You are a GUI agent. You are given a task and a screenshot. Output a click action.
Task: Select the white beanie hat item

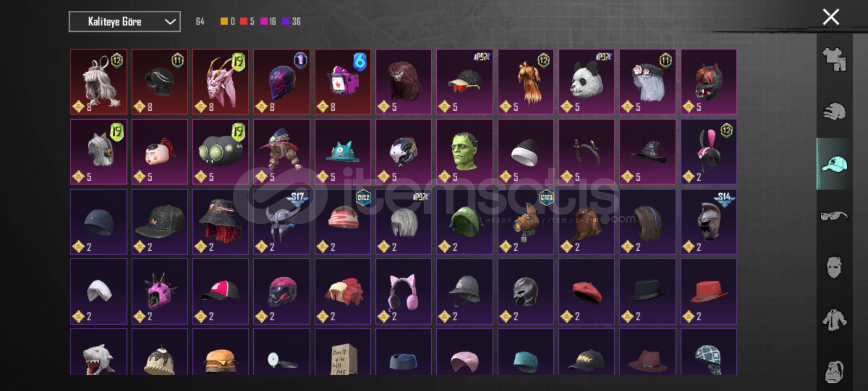coord(526,152)
